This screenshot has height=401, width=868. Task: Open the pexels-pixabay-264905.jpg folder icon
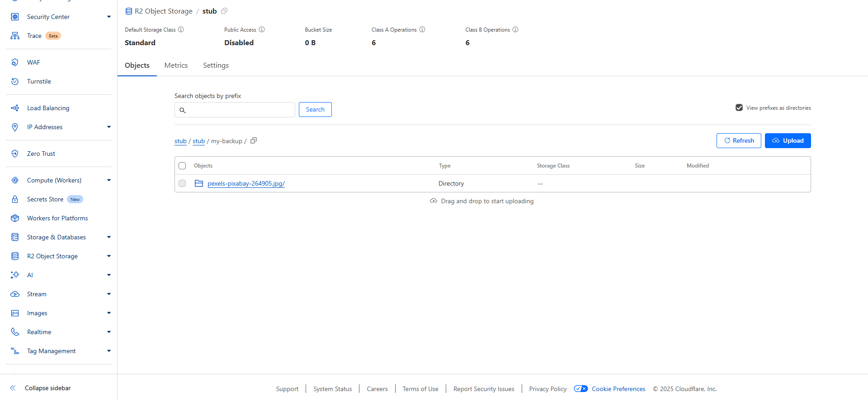pos(199,183)
